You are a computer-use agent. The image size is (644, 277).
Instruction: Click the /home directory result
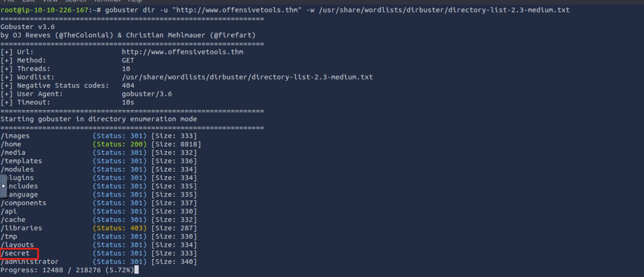coord(11,144)
